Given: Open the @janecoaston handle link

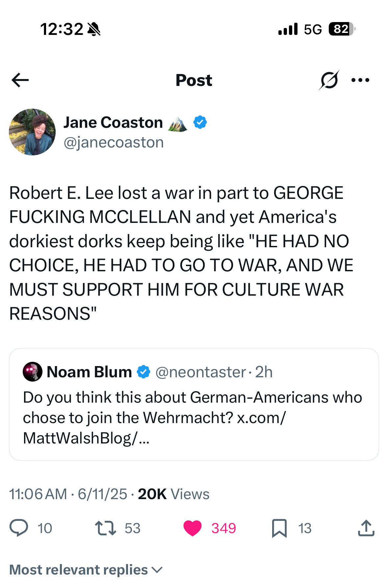Looking at the screenshot, I should click(x=114, y=143).
